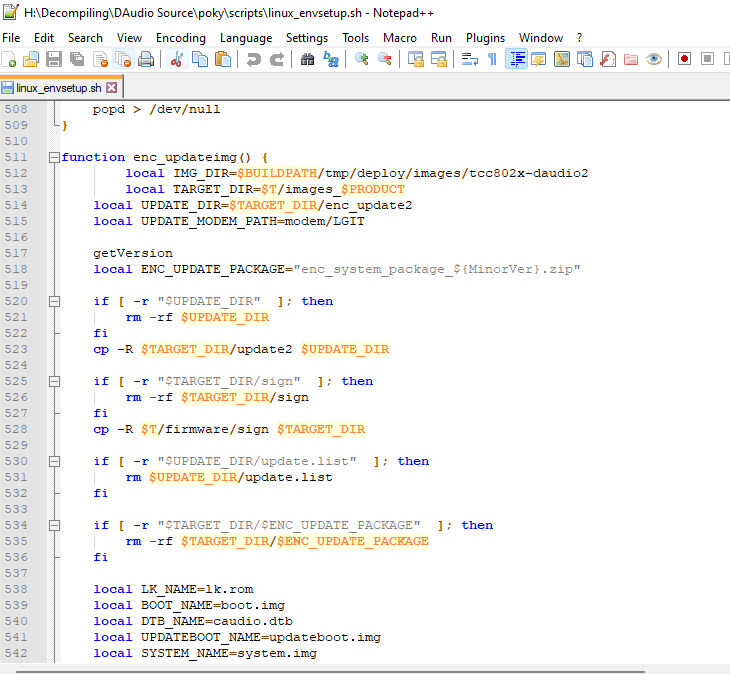
Task: Toggle synchronize vertical scrolling icon
Action: click(x=415, y=60)
